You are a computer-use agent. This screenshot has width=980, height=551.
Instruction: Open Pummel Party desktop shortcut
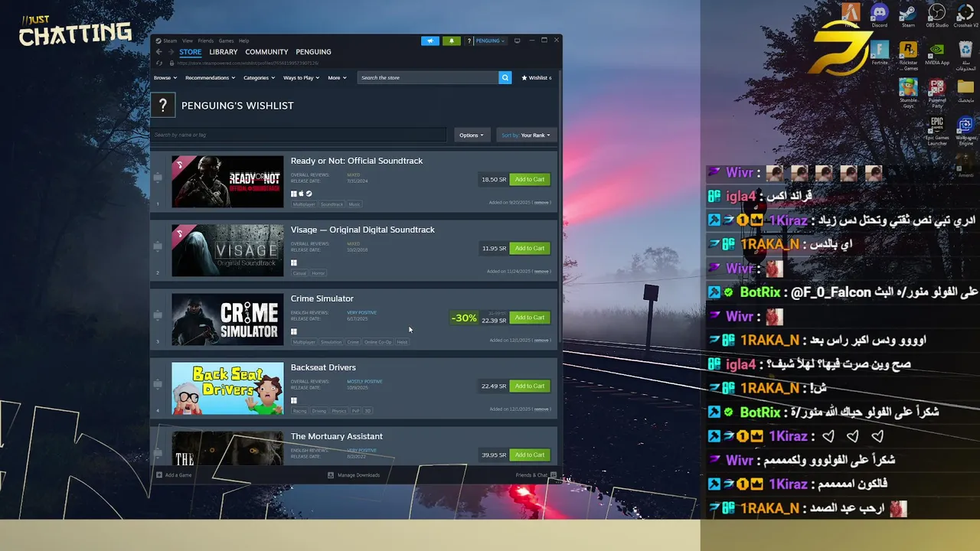coord(936,92)
